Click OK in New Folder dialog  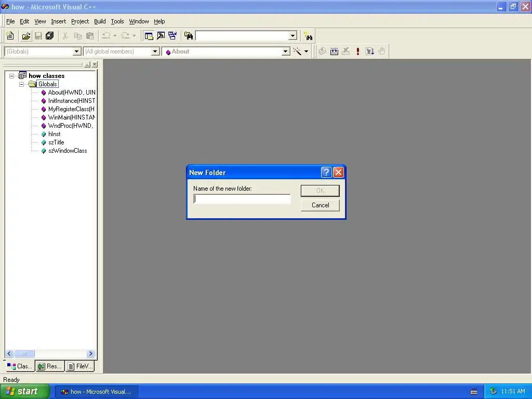[320, 191]
